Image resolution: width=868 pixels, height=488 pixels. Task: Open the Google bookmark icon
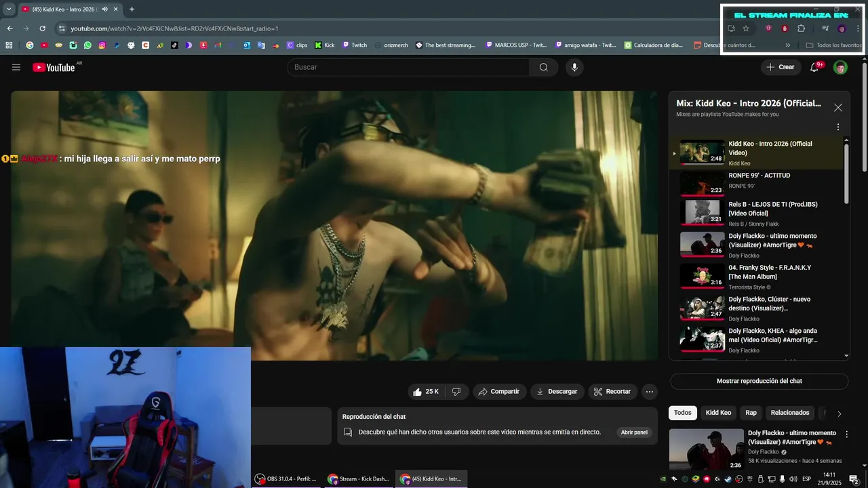(30, 45)
